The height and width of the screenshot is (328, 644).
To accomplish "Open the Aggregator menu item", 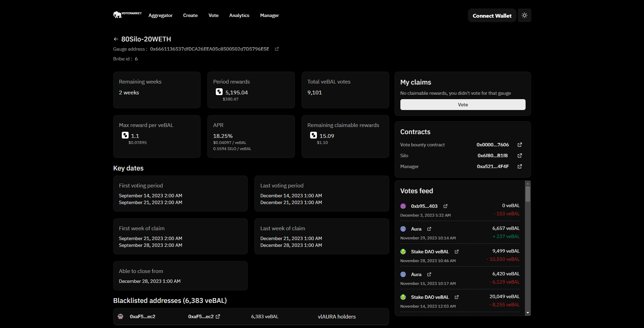I will pyautogui.click(x=160, y=15).
